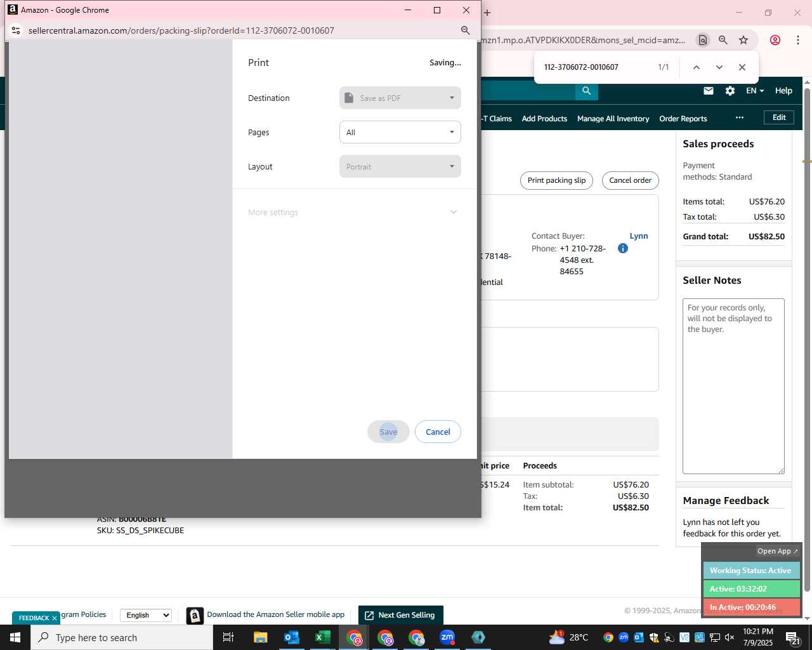The image size is (812, 650).
Task: Click Download the Amazon Seller mobile app link
Action: tap(275, 614)
